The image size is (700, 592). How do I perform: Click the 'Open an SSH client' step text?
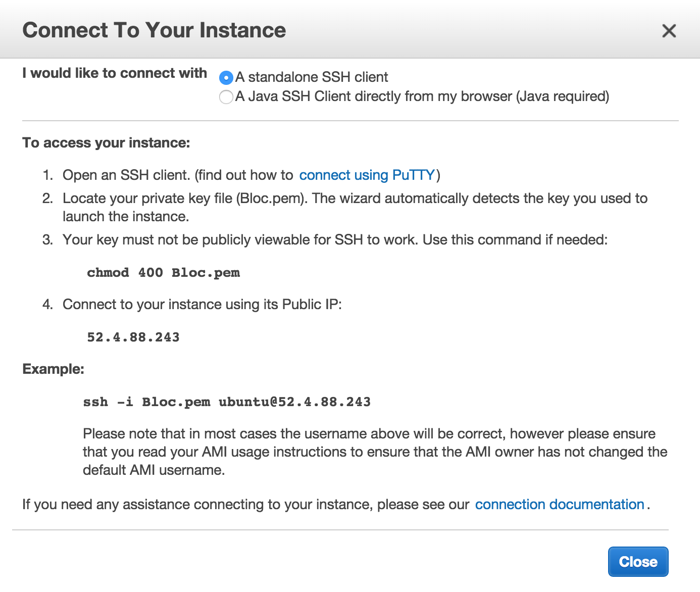[177, 175]
